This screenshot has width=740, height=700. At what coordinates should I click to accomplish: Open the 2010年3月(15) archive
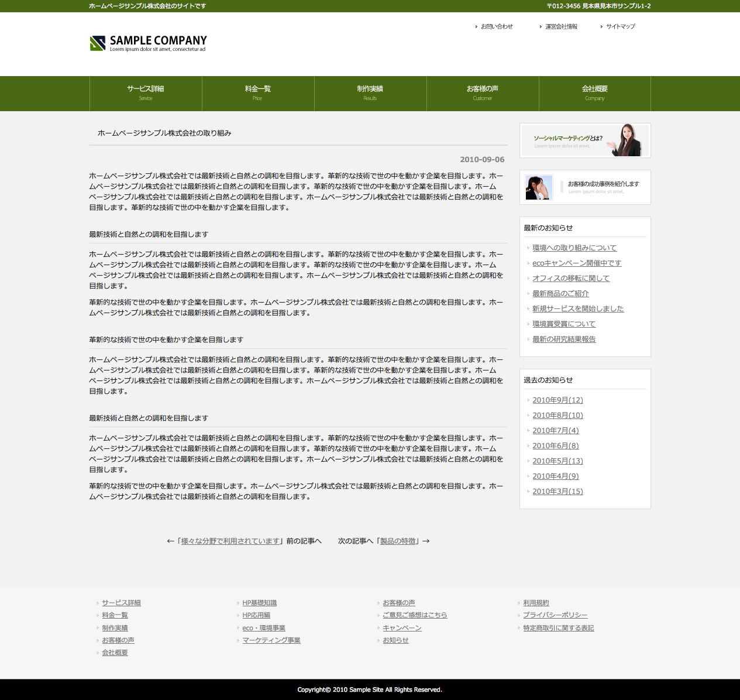pyautogui.click(x=557, y=491)
